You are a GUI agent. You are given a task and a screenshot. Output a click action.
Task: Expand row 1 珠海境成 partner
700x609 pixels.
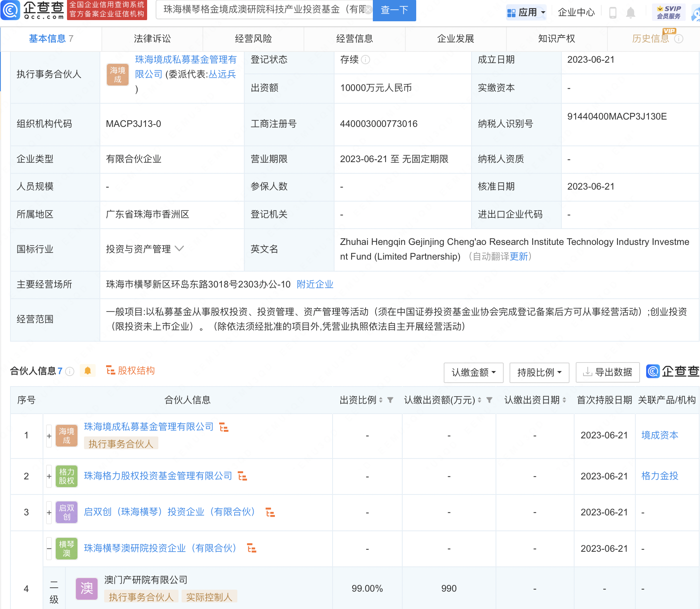49,436
